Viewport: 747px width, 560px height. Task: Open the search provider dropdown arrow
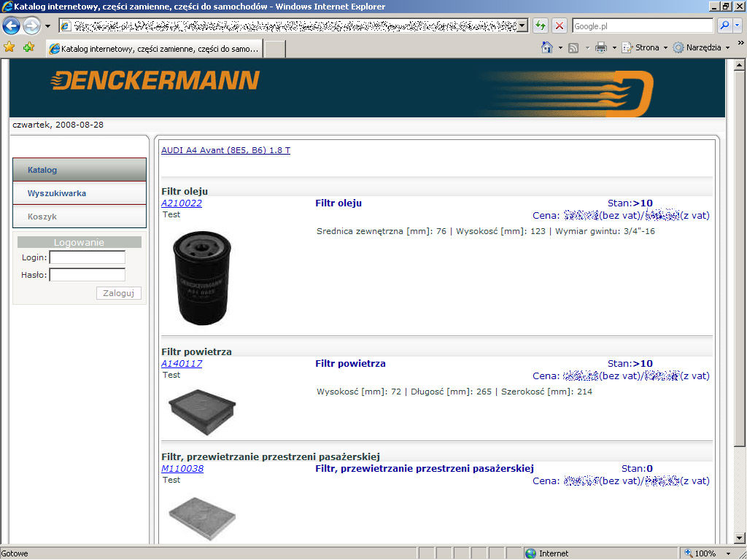point(738,26)
